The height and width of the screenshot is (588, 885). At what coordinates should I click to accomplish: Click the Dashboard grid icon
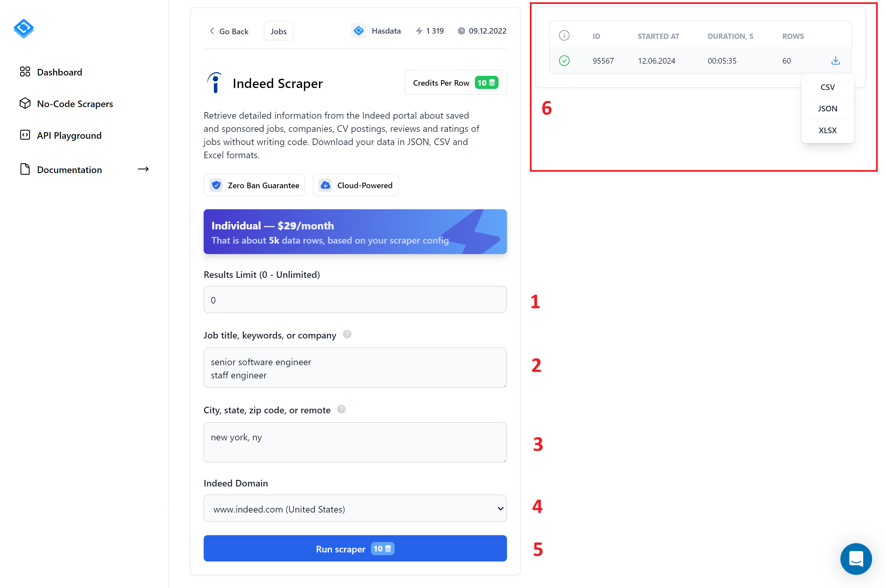(x=24, y=72)
